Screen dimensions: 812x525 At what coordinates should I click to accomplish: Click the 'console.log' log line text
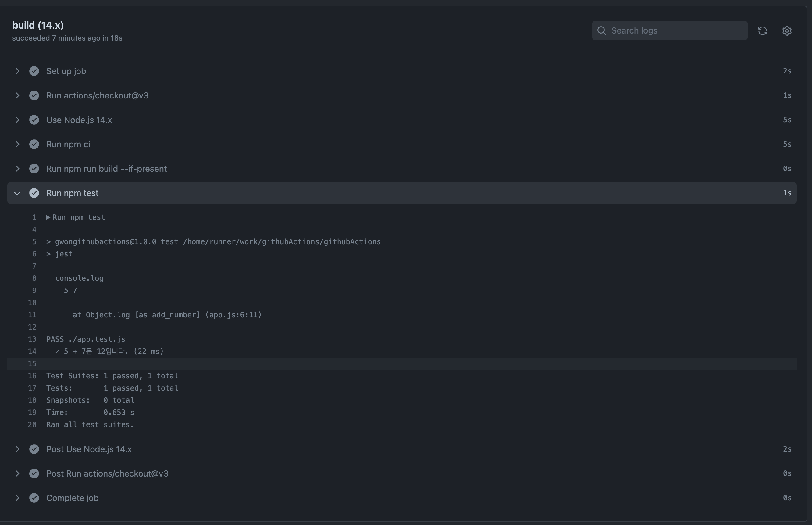click(79, 278)
